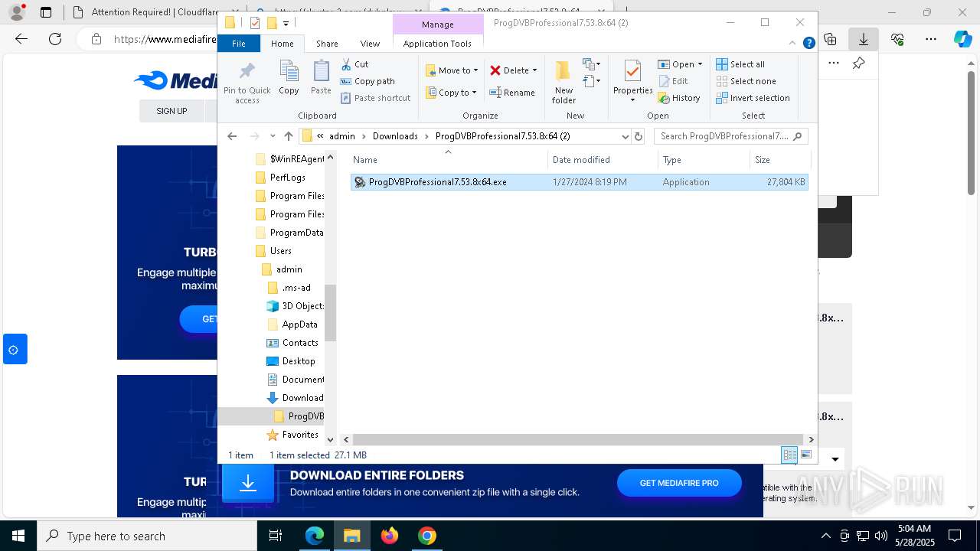Switch to the View ribbon tab
This screenshot has height=551, width=980.
(370, 44)
